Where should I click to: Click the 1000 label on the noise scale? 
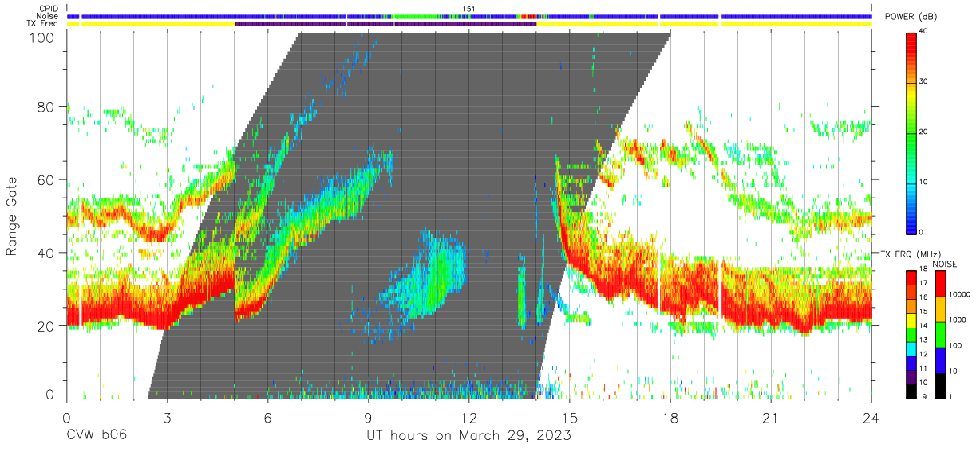coord(958,320)
